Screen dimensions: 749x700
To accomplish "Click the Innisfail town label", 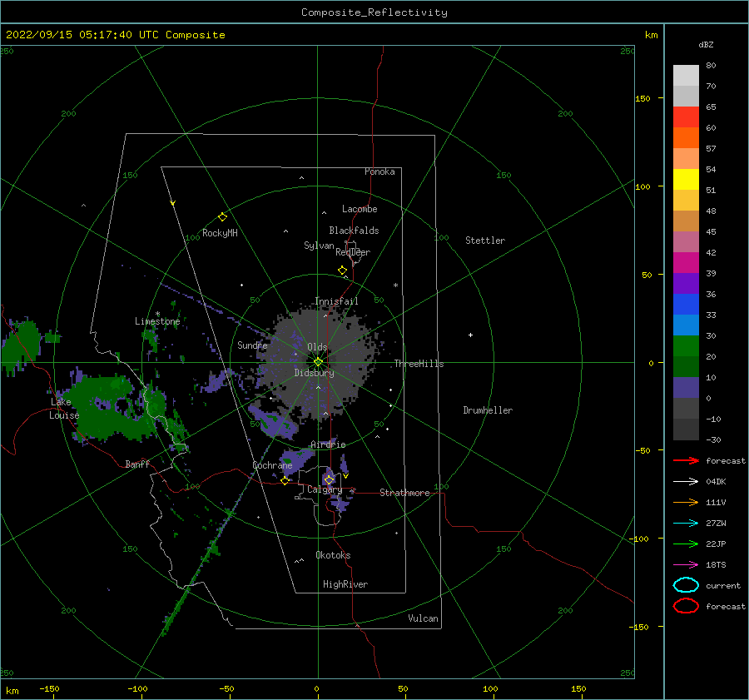I will click(x=336, y=301).
